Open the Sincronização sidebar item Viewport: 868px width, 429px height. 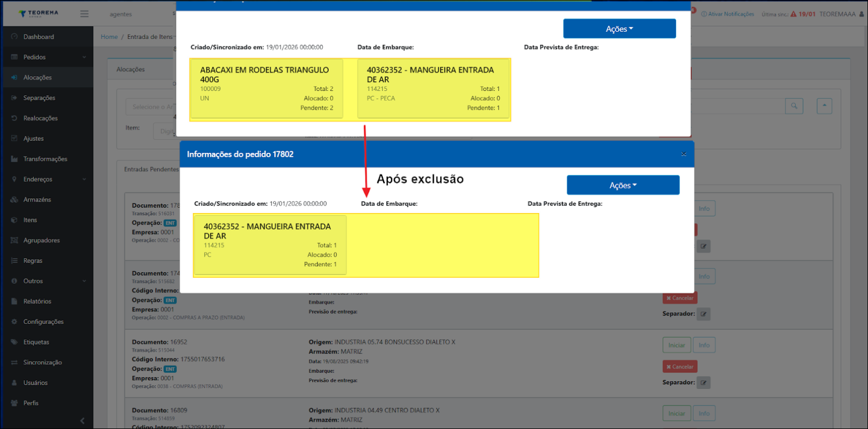click(x=42, y=362)
